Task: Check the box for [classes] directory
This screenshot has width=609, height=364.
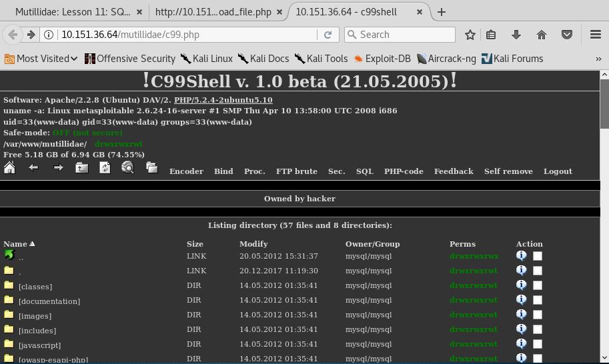Action: click(538, 285)
